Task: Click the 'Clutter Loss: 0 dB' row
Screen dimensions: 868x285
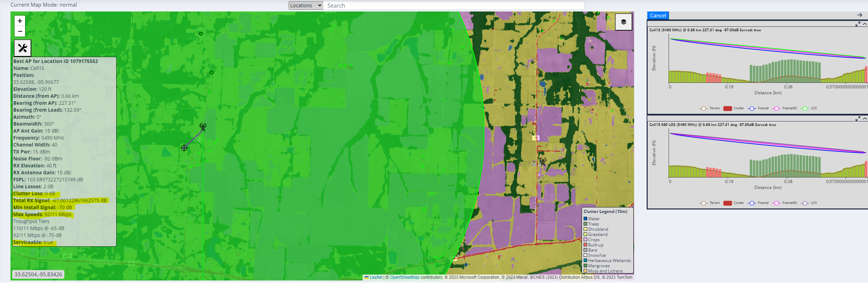Action: [x=34, y=193]
